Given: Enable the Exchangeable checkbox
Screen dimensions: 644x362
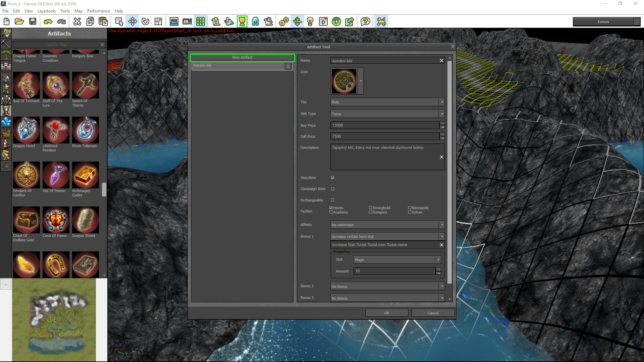Looking at the screenshot, I should (x=332, y=200).
